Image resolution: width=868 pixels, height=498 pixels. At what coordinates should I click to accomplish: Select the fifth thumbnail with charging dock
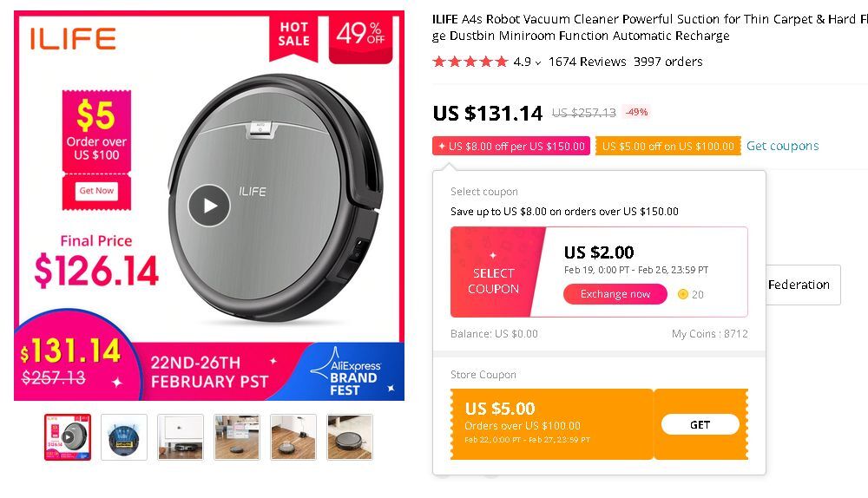pos(293,436)
